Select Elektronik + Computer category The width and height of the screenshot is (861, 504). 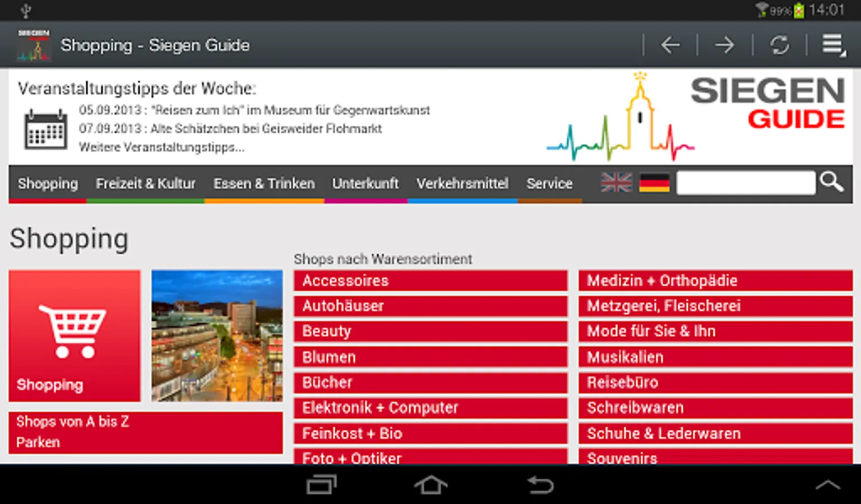430,408
